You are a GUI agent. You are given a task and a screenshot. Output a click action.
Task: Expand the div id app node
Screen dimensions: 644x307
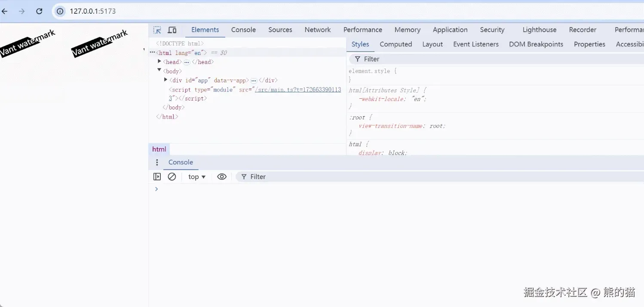(166, 80)
